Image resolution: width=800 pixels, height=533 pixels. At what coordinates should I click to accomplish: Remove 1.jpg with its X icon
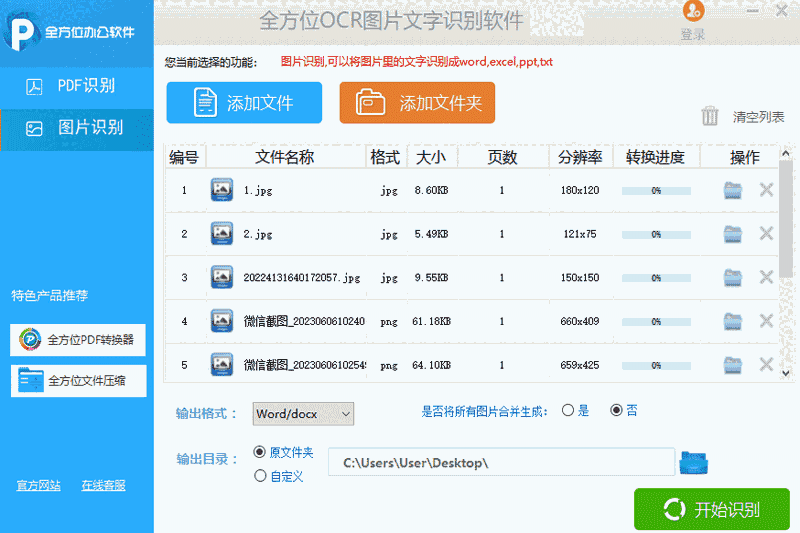(x=766, y=190)
